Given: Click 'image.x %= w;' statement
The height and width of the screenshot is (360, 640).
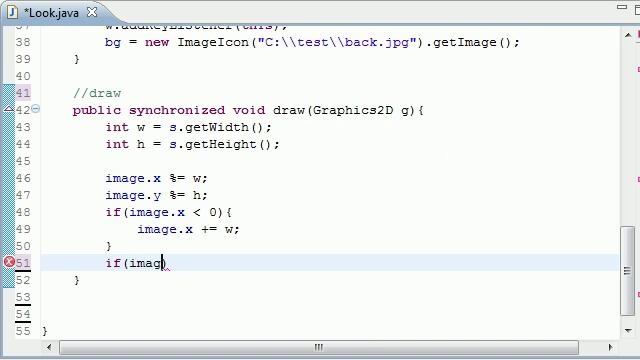Looking at the screenshot, I should (x=156, y=178).
